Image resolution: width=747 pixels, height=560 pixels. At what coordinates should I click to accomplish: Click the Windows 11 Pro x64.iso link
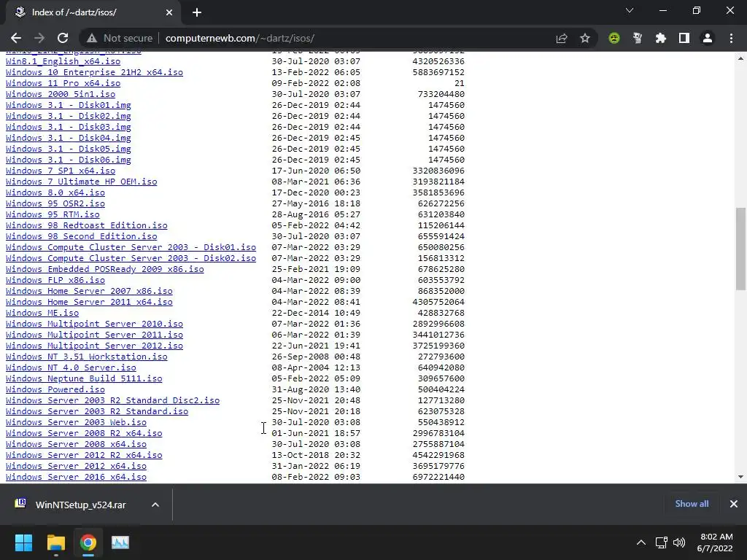coord(63,83)
